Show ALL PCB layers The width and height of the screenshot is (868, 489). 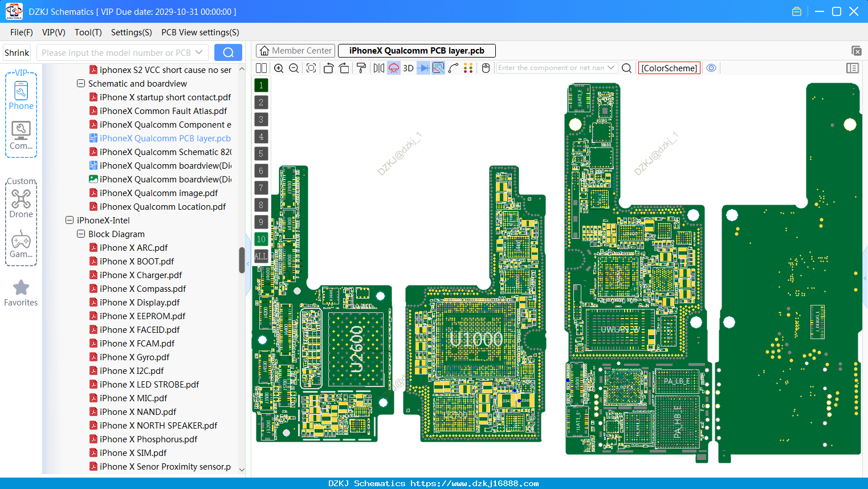(x=261, y=256)
